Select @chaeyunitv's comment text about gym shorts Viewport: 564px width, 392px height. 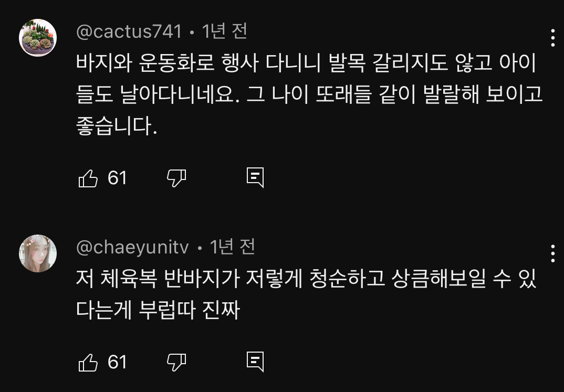coord(263,294)
